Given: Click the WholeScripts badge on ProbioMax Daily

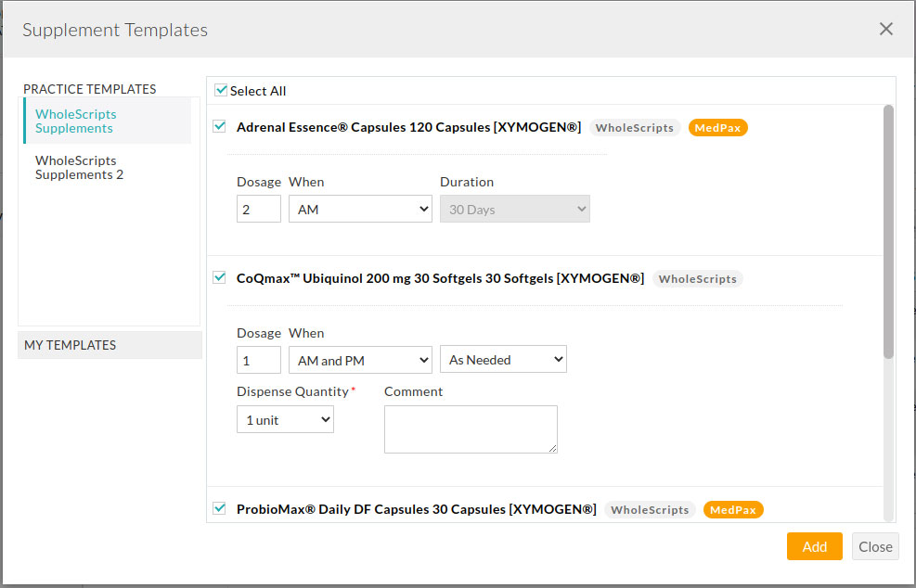Looking at the screenshot, I should (x=650, y=509).
